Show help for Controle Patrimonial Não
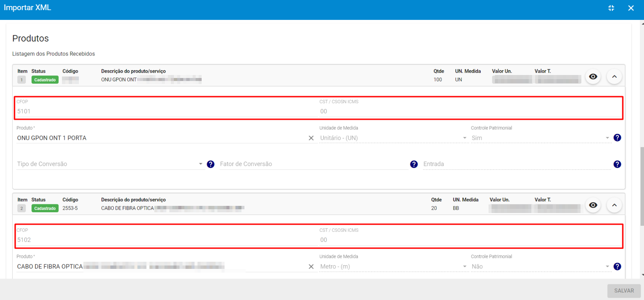The width and height of the screenshot is (644, 300). [617, 266]
